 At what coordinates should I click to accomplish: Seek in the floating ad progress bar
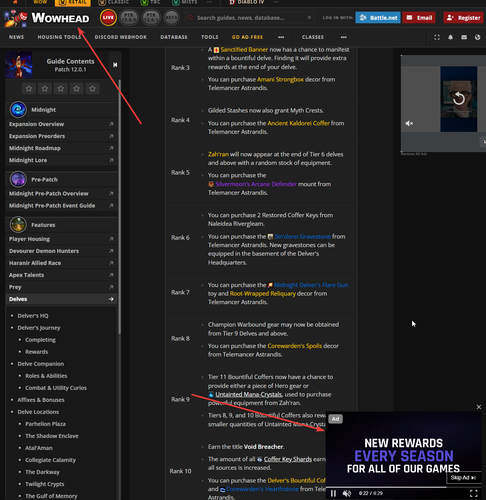[403, 487]
